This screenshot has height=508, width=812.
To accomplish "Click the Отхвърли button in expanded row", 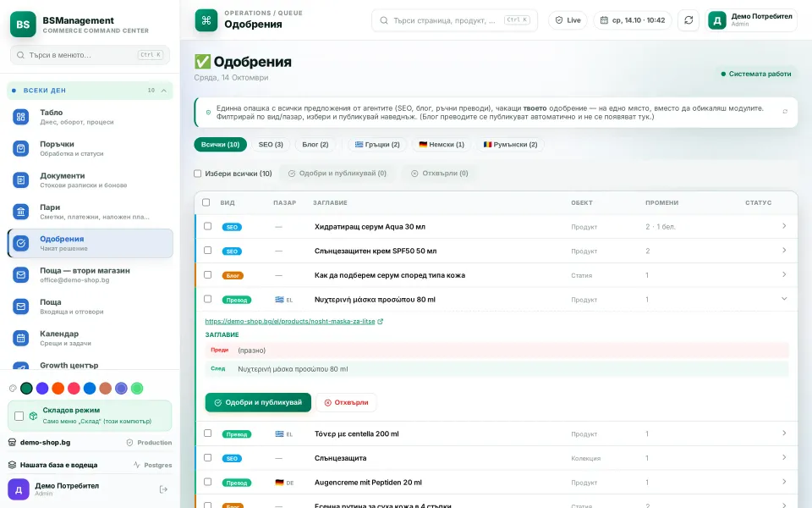I will click(x=347, y=402).
